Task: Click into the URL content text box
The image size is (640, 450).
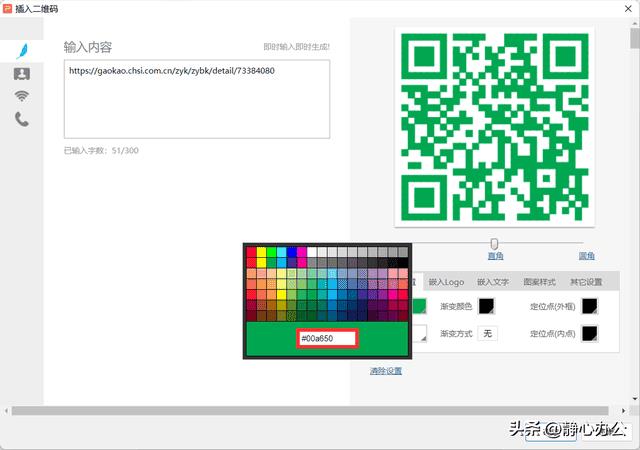Action: (197, 99)
